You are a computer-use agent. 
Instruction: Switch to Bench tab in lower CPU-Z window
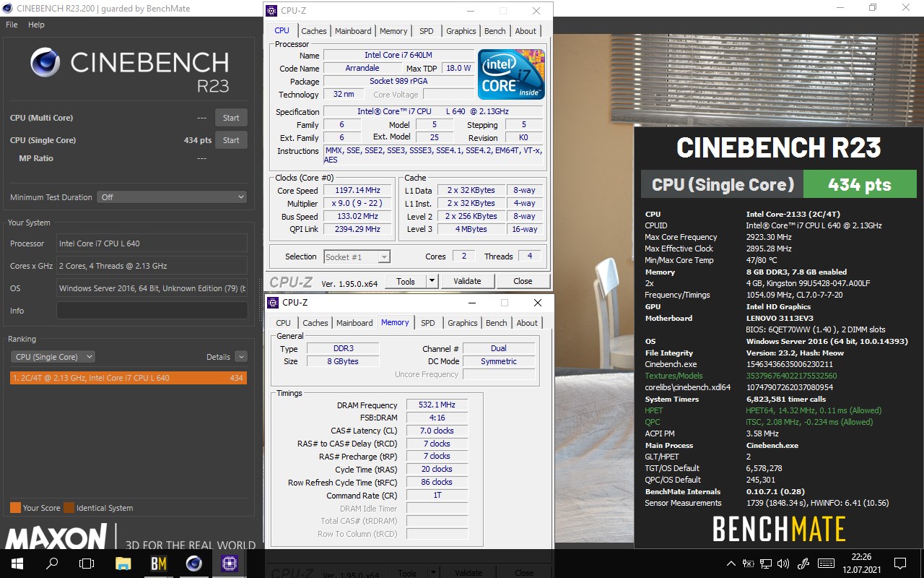pos(497,323)
